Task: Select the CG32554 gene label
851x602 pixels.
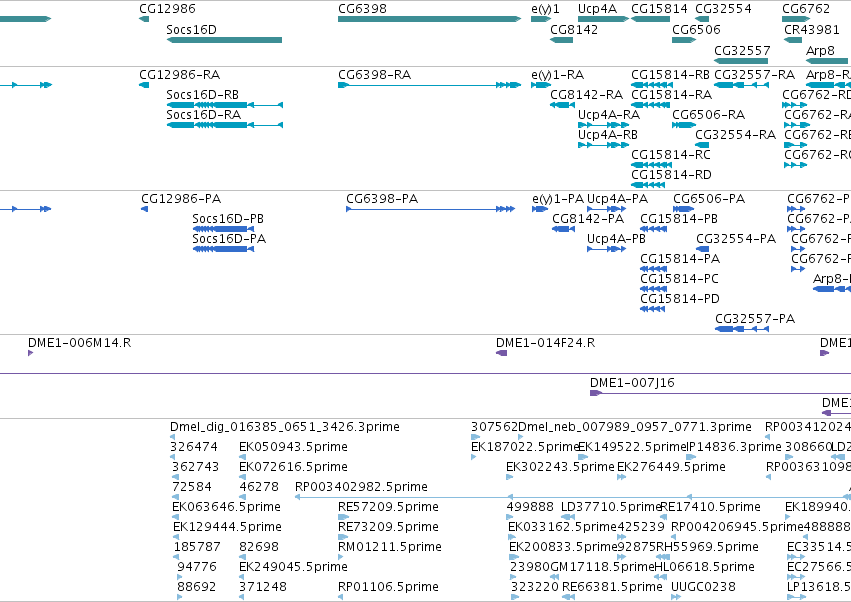Action: (x=723, y=9)
